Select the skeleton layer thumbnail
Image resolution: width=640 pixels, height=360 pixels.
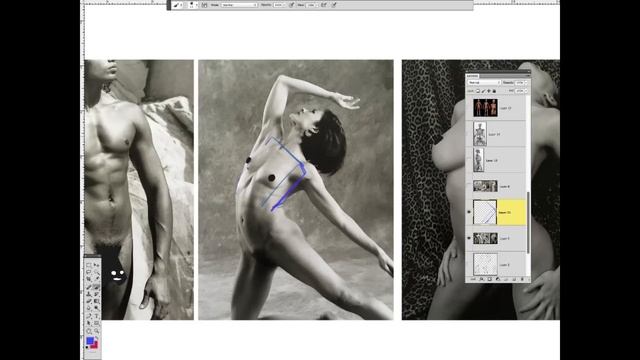(x=480, y=133)
